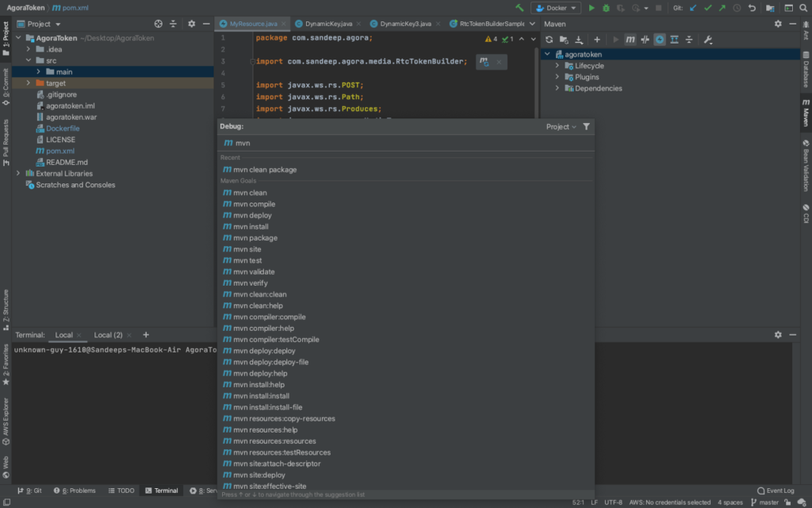Viewport: 812px width, 508px height.
Task: Collapse all nodes in the Maven tool window
Action: coord(689,40)
